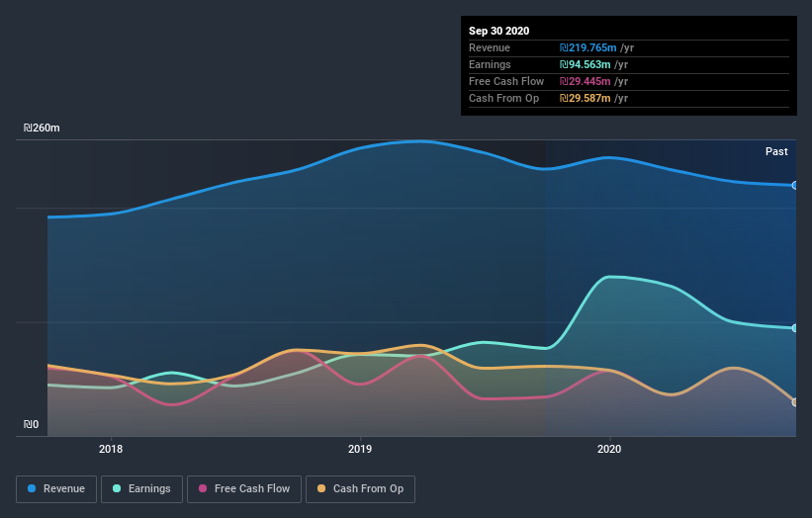Toggle the Earnings legend button
812x518 pixels.
(141, 489)
